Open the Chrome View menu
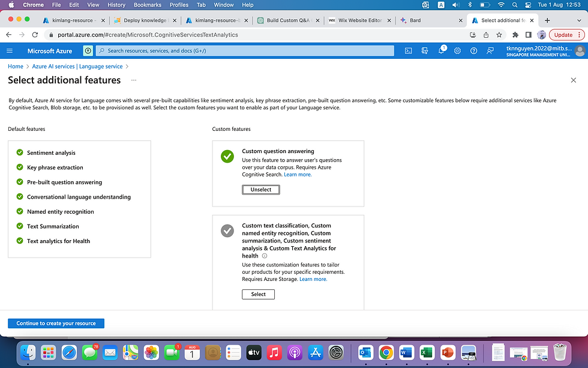 point(93,5)
